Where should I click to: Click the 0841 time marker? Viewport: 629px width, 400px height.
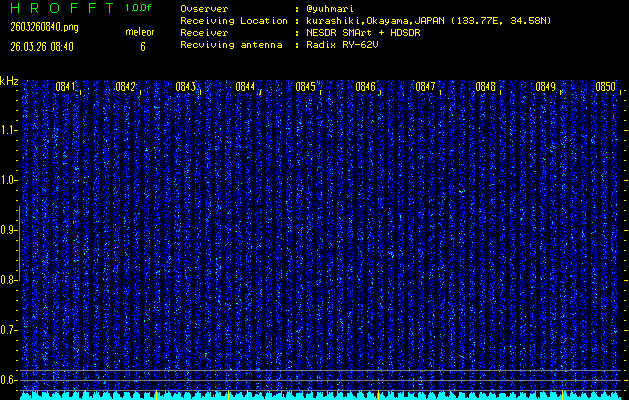[66, 87]
